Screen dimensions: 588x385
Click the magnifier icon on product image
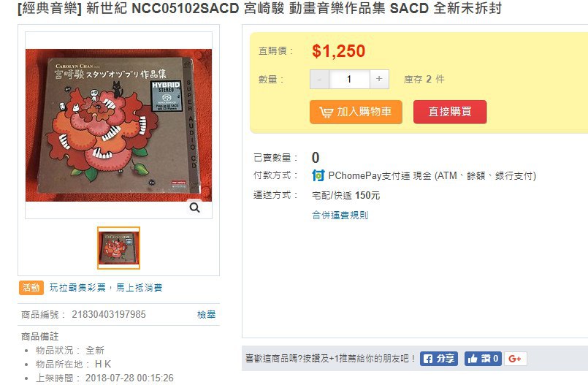(x=194, y=207)
